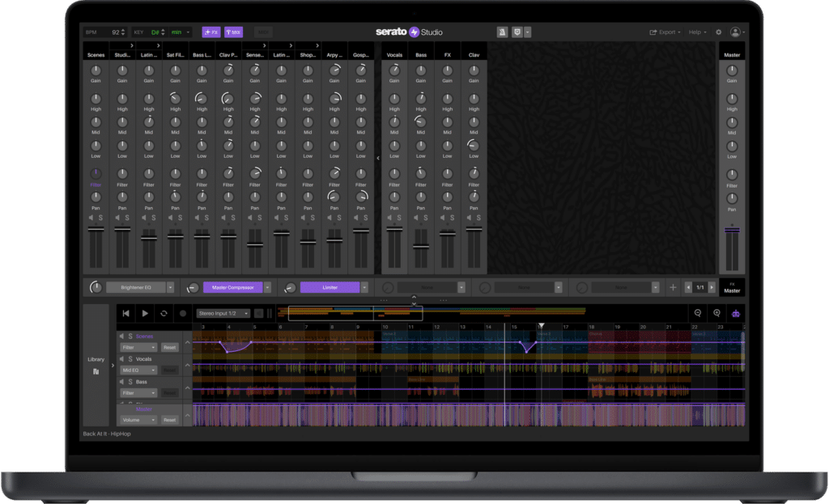Solo the Bass automation track
829x504 pixels.
(130, 381)
